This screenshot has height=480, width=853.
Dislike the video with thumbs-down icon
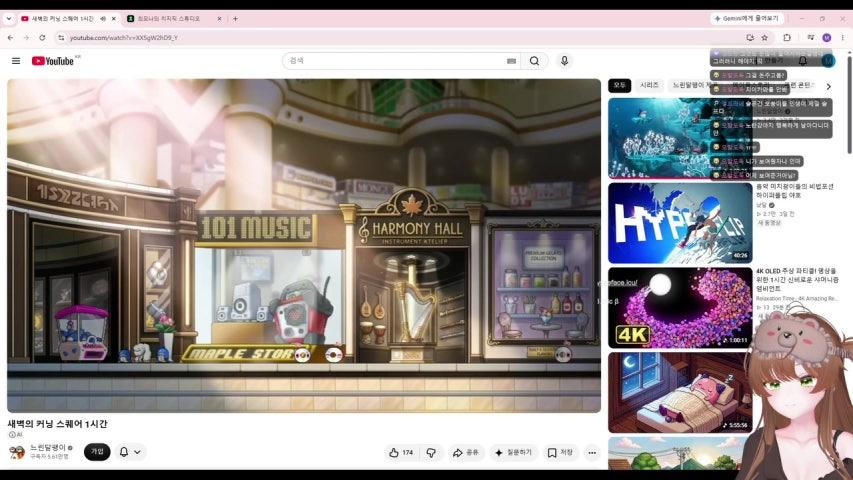pyautogui.click(x=431, y=452)
